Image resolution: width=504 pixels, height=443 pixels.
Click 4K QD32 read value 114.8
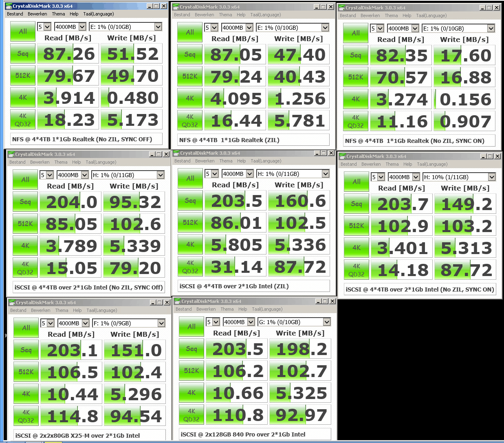71,416
